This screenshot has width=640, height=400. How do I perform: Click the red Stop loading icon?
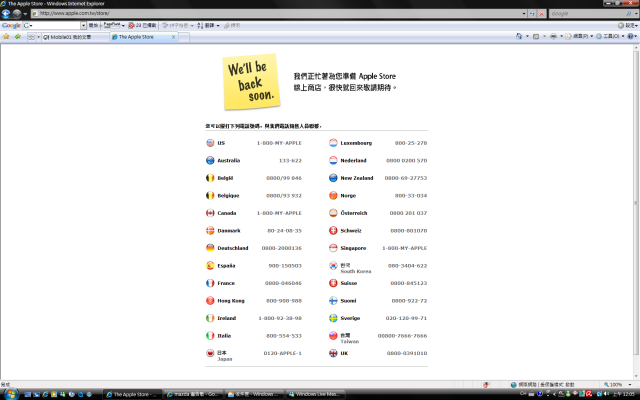542,13
